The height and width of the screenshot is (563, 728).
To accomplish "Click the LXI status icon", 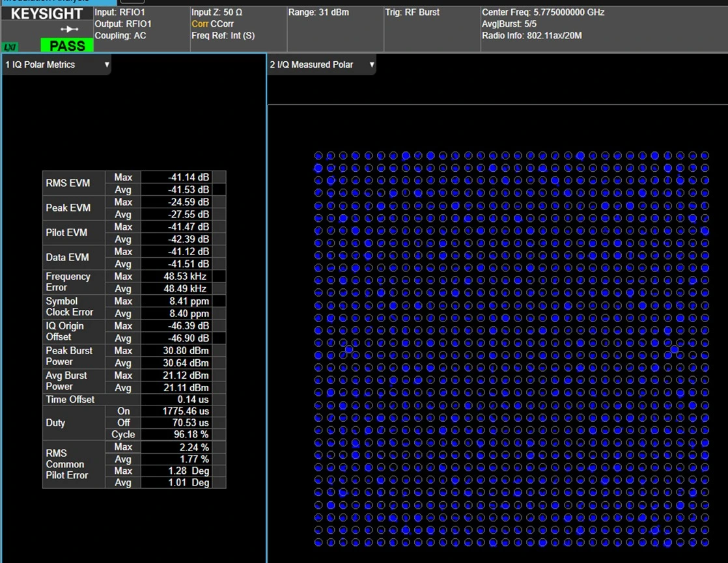I will (10, 47).
